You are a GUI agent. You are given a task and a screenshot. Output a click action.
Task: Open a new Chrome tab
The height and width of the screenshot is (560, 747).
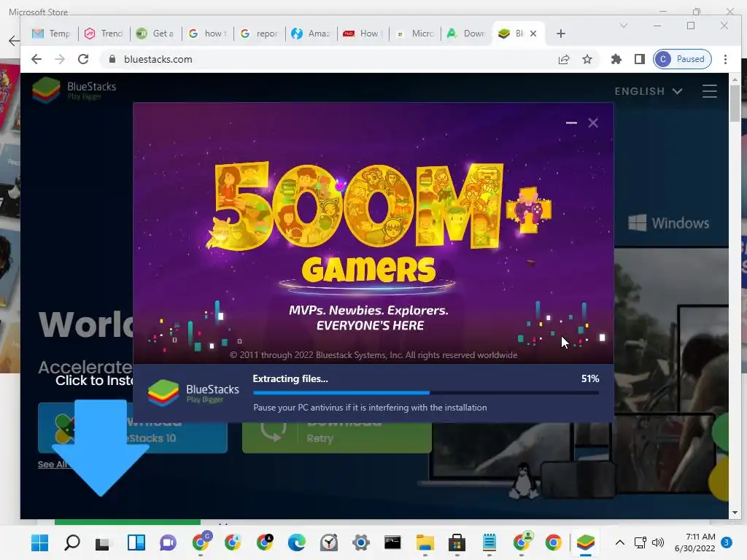click(x=561, y=34)
